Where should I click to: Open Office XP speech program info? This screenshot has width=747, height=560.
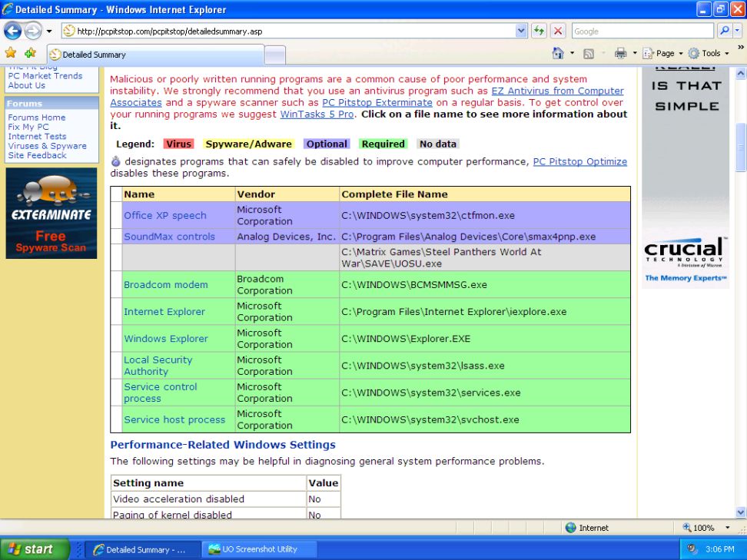[164, 215]
